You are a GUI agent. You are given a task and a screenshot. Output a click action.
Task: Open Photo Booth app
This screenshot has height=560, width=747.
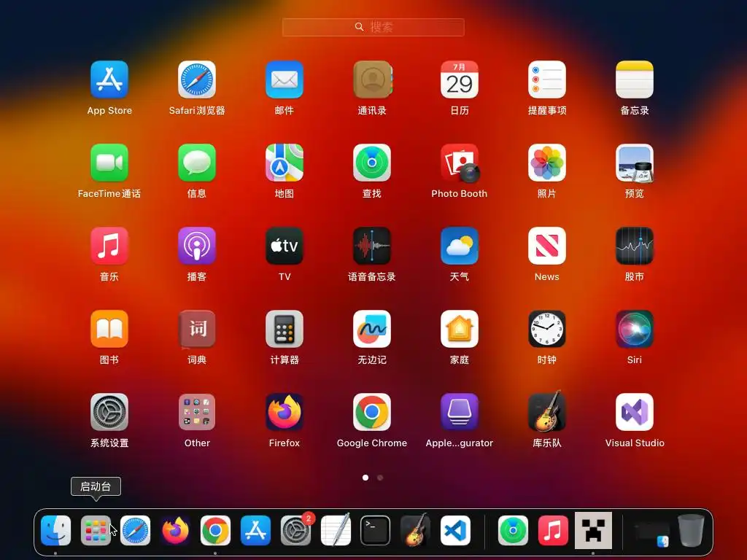point(460,163)
